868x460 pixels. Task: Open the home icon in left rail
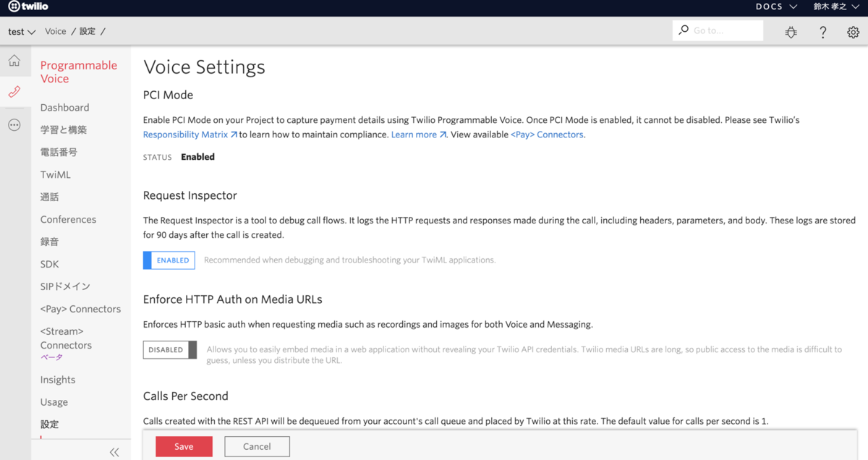click(14, 61)
